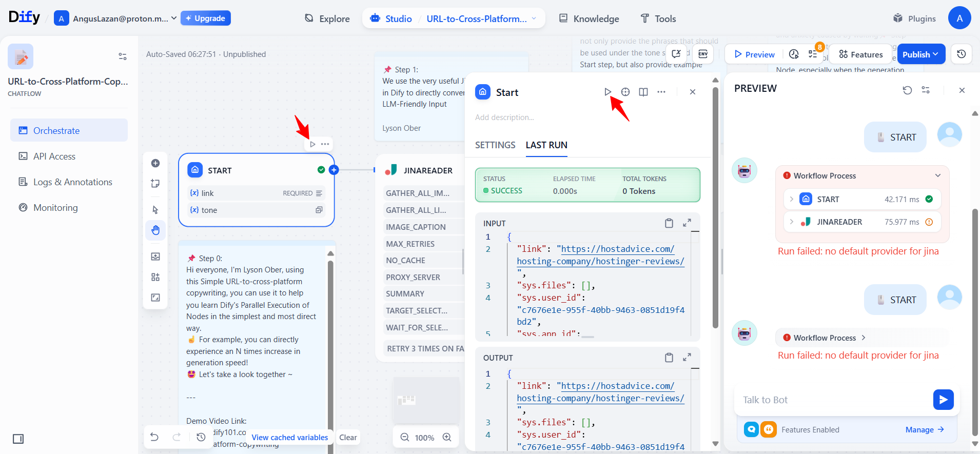Click the locate node target icon in Start panel
980x454 pixels.
(625, 92)
